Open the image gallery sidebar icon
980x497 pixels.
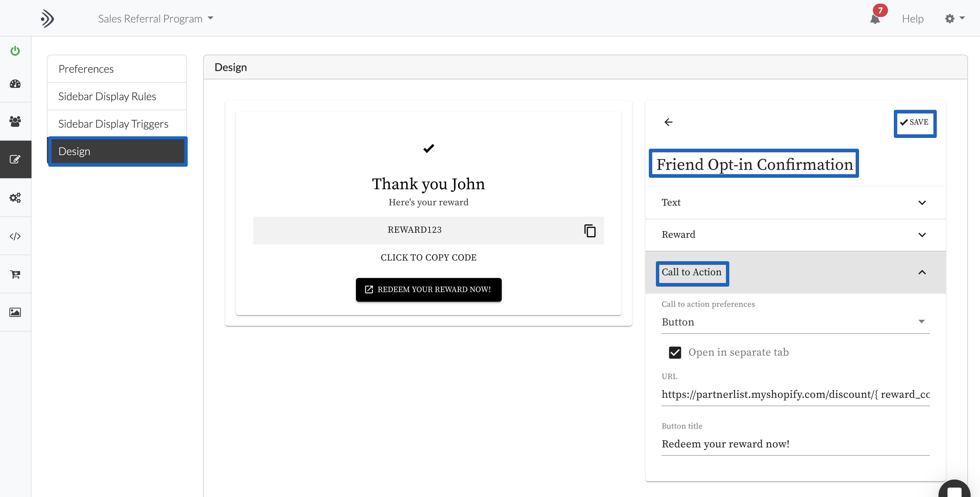(x=15, y=312)
